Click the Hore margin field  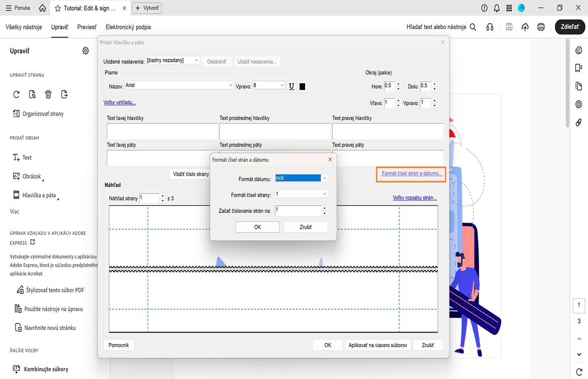[389, 86]
